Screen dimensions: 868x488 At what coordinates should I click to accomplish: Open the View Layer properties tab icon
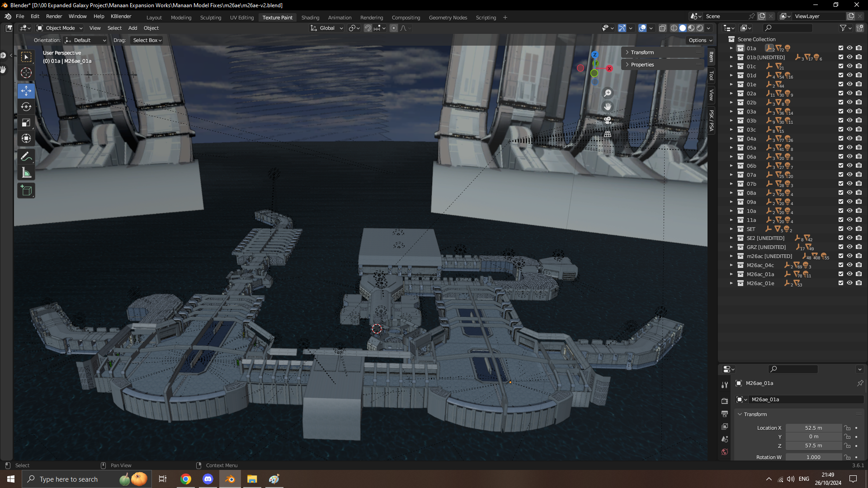(x=725, y=426)
